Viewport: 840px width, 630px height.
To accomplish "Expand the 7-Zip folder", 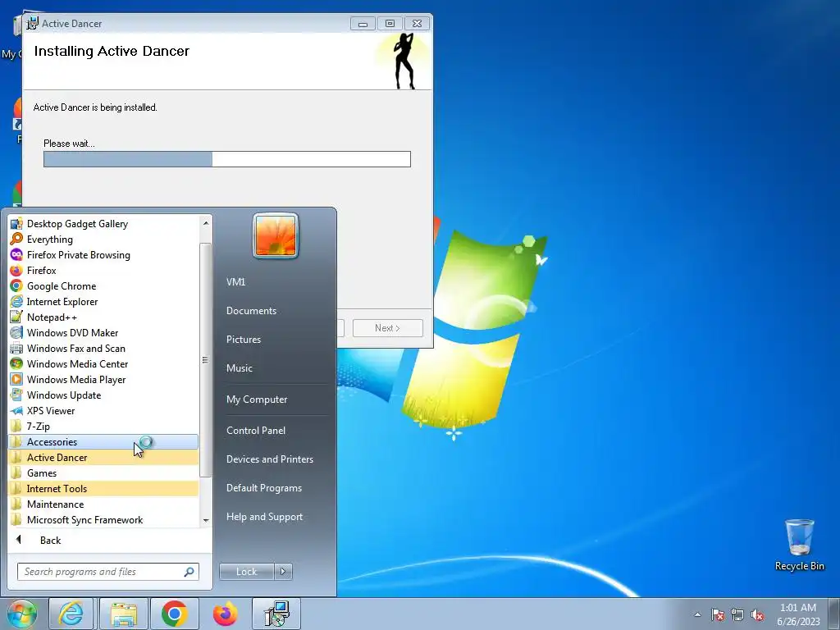I will tap(103, 427).
